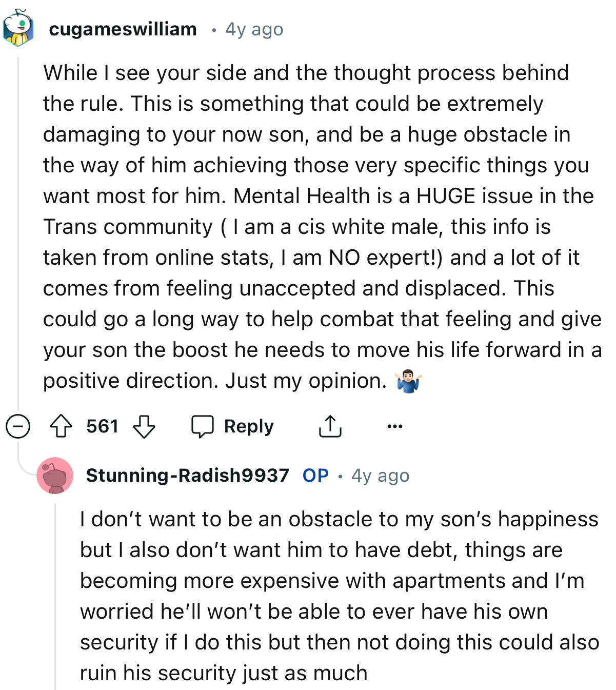Open the share options for the comment
The height and width of the screenshot is (690, 616).
point(330,426)
